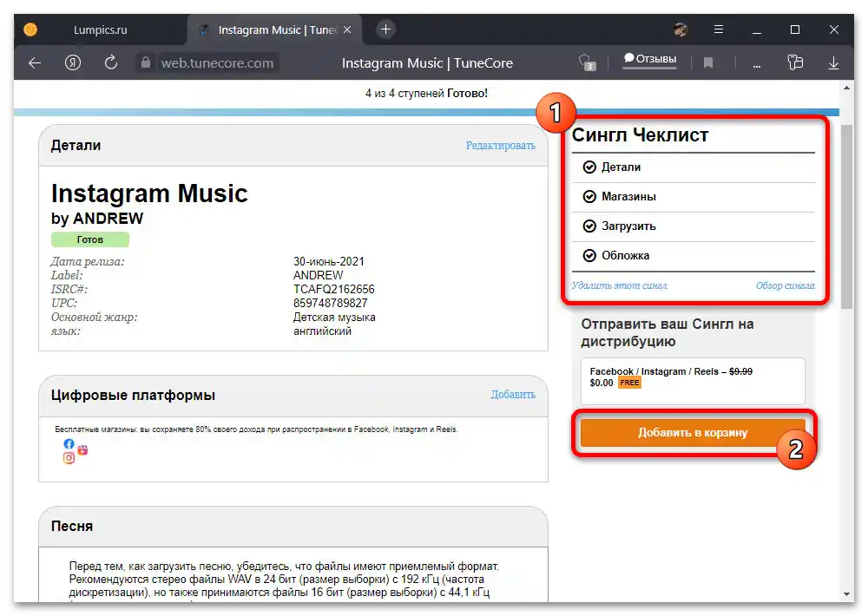Click the Готов green status badge
Screen dimensions: 868x616
click(90, 239)
